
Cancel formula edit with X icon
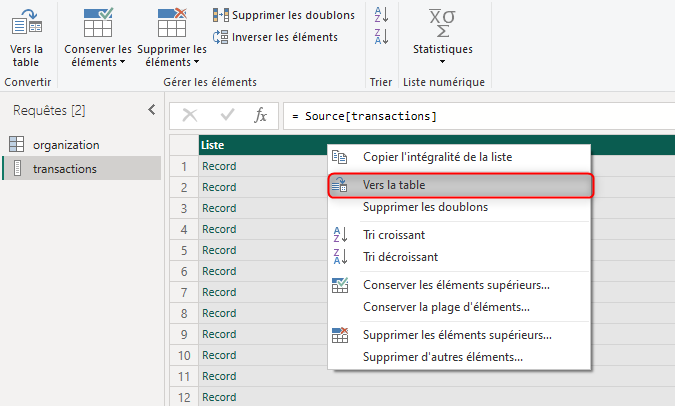click(190, 115)
